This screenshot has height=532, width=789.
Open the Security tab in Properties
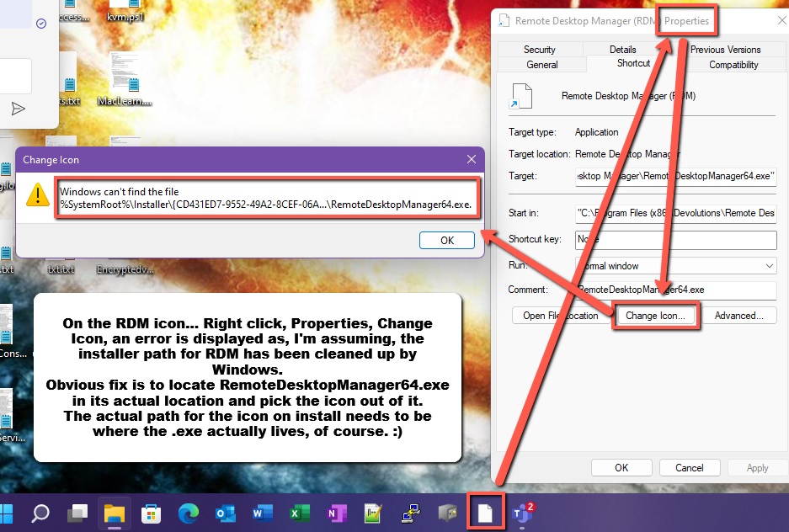click(540, 49)
